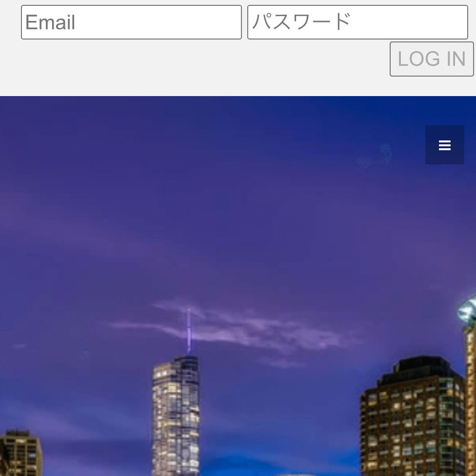Click the small building in bottom-left corner
Viewport: 476px width, 476px height.
[x=20, y=454]
